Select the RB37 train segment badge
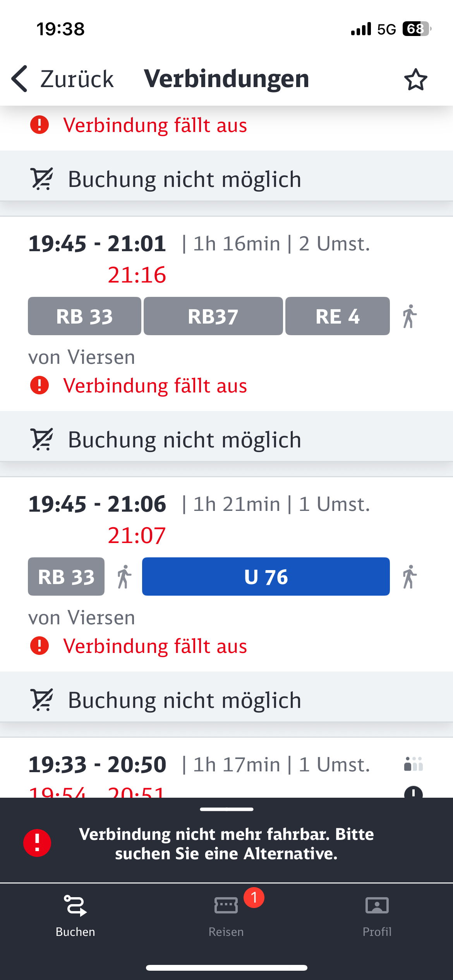Screen dimensions: 453x980 coord(213,316)
